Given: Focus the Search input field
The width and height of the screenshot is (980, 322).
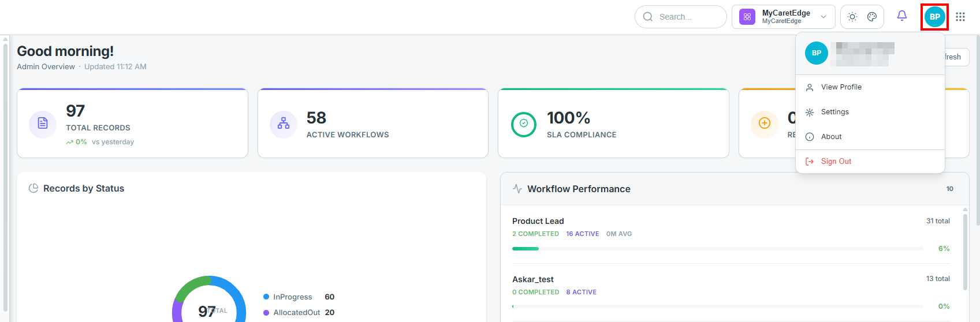Looking at the screenshot, I should click(x=680, y=17).
